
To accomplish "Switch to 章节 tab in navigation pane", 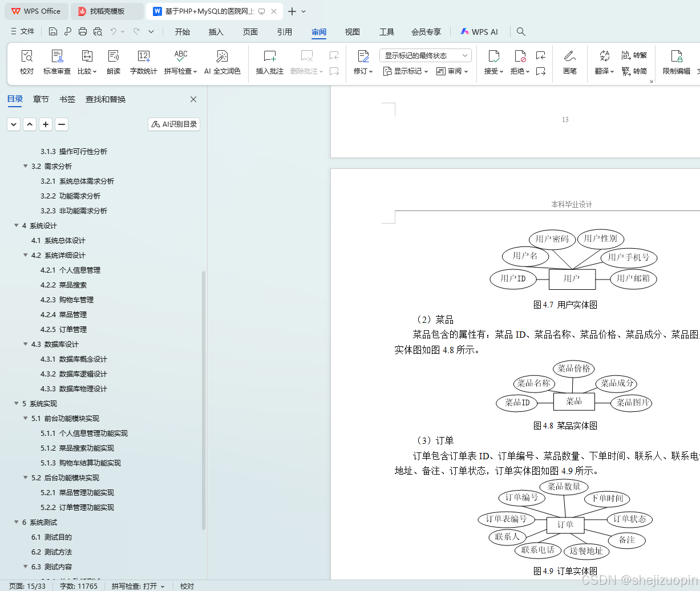I will tap(41, 99).
